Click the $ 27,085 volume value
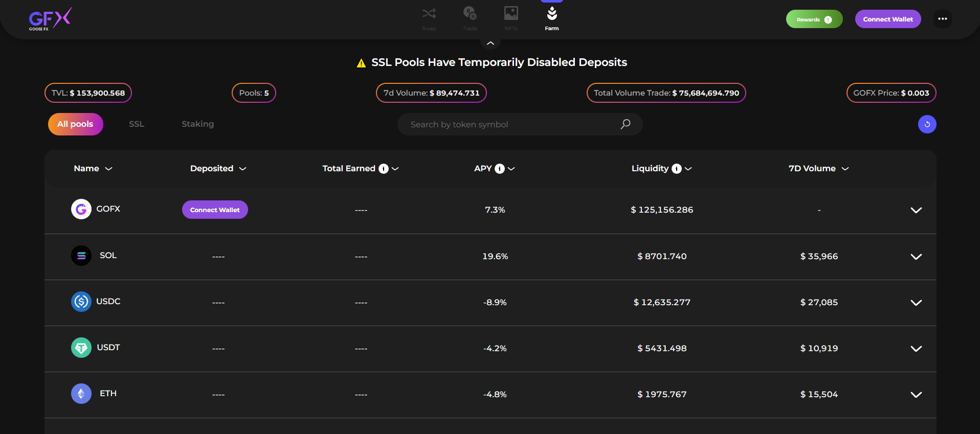This screenshot has height=434, width=980. [819, 303]
